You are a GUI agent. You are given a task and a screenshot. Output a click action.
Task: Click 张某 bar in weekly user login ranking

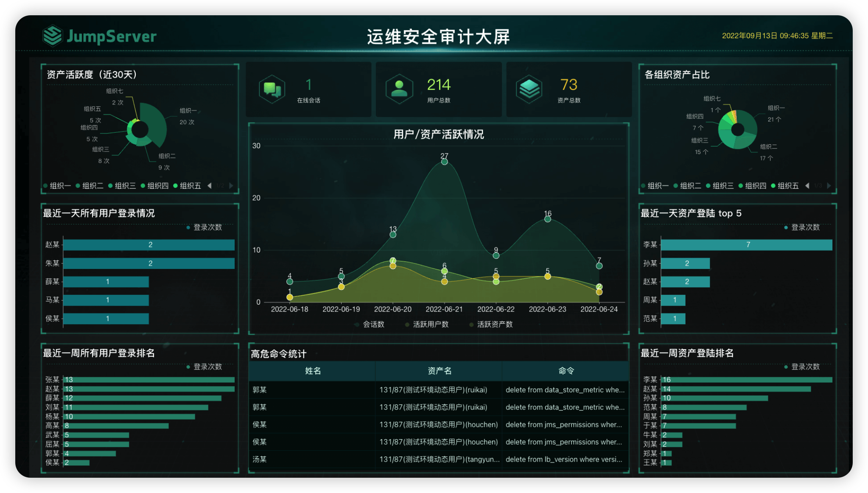pos(149,380)
